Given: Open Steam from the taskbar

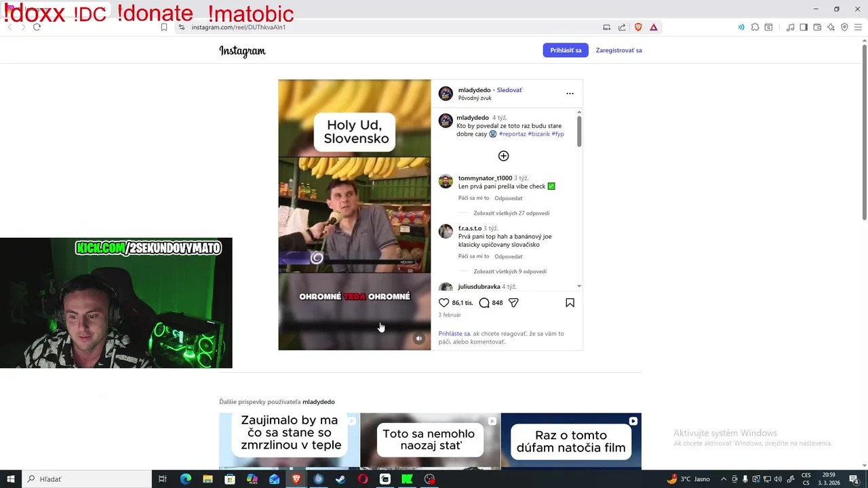Looking at the screenshot, I should 340,479.
